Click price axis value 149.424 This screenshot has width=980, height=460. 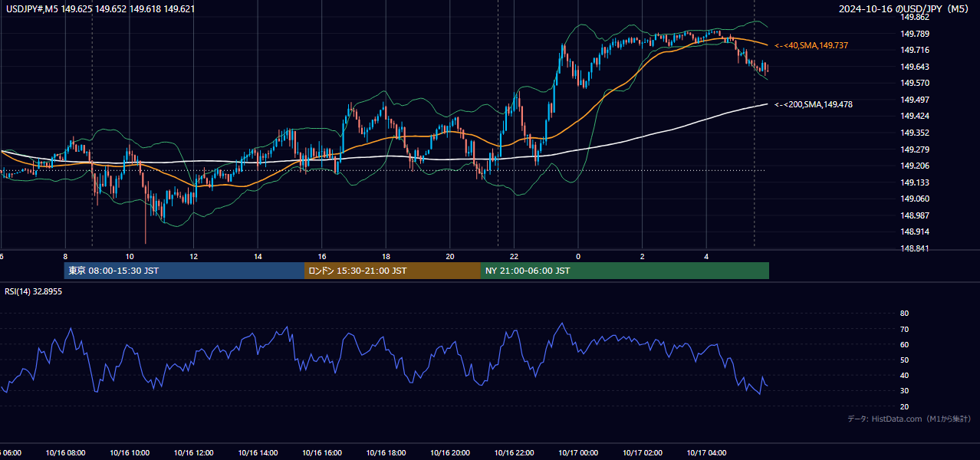tap(915, 116)
